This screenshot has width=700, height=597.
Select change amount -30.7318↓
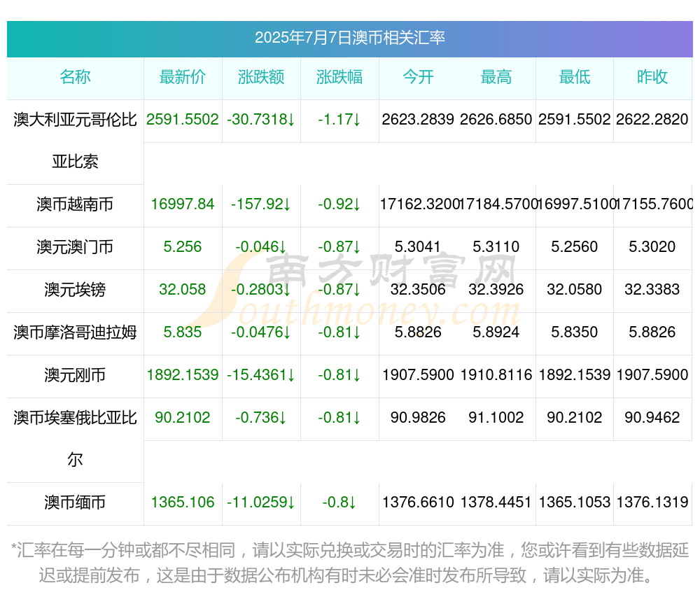[261, 119]
